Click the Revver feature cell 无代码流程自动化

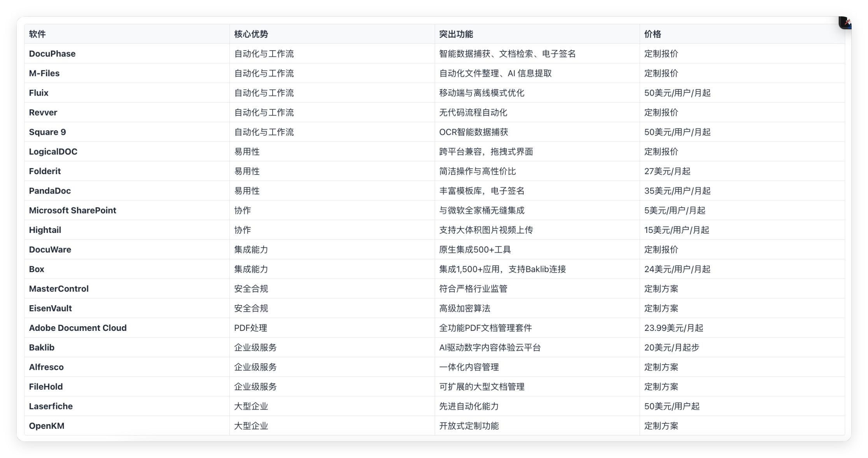pos(473,112)
